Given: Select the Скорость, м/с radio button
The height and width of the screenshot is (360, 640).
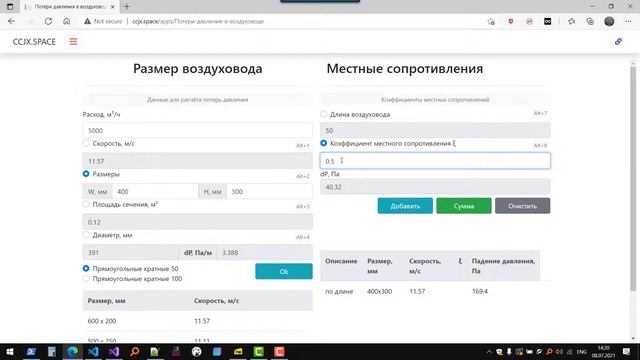Looking at the screenshot, I should tap(86, 143).
